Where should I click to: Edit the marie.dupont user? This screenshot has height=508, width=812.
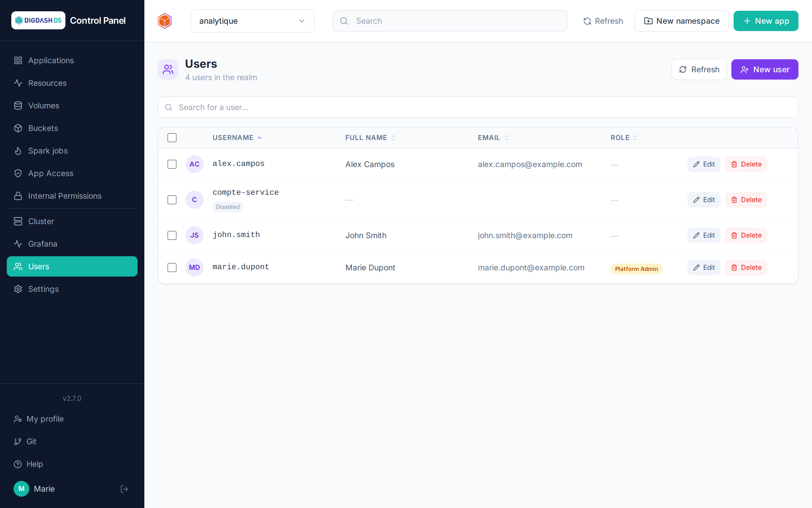[704, 268]
